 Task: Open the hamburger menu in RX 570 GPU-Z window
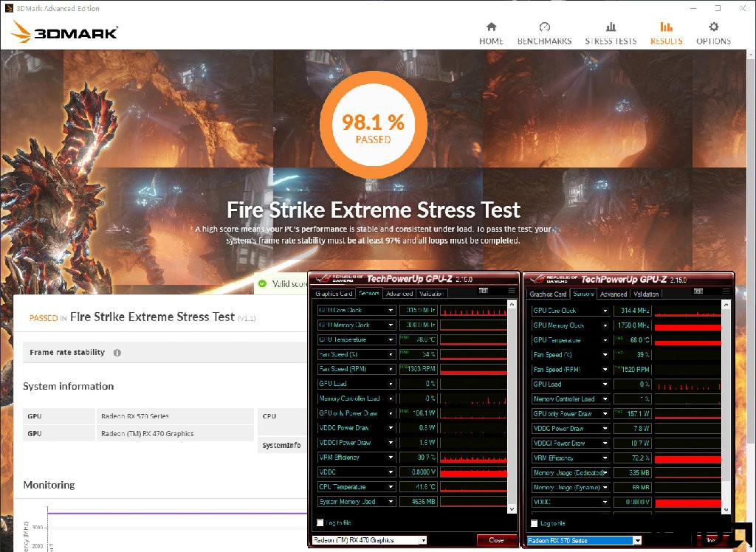coord(726,291)
